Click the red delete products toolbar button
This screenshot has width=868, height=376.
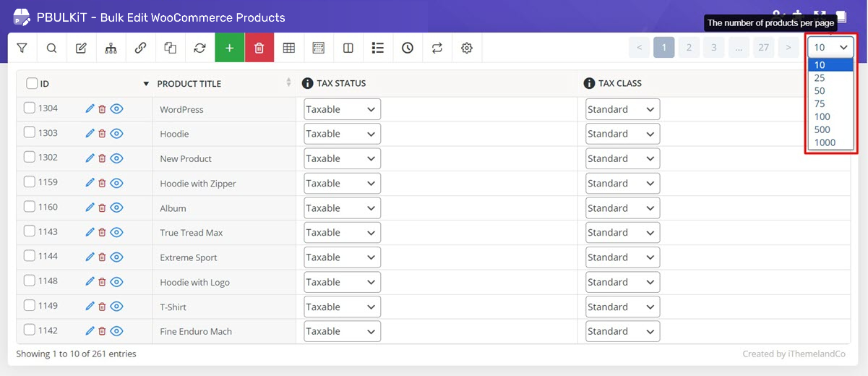[259, 48]
